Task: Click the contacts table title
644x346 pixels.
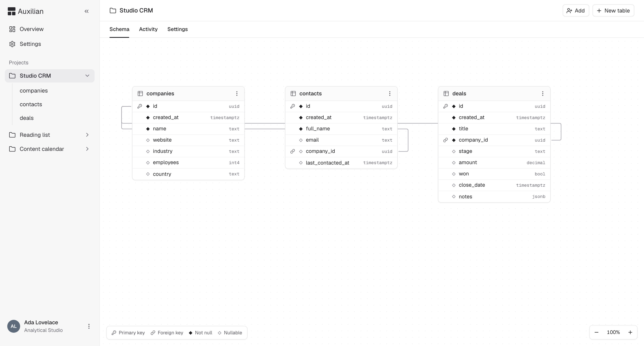Action: click(x=311, y=93)
